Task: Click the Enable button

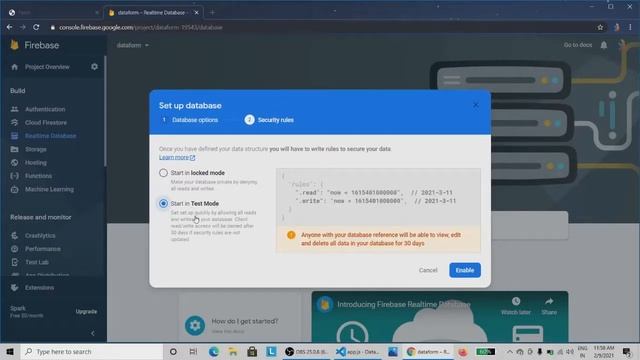Action: pos(465,270)
